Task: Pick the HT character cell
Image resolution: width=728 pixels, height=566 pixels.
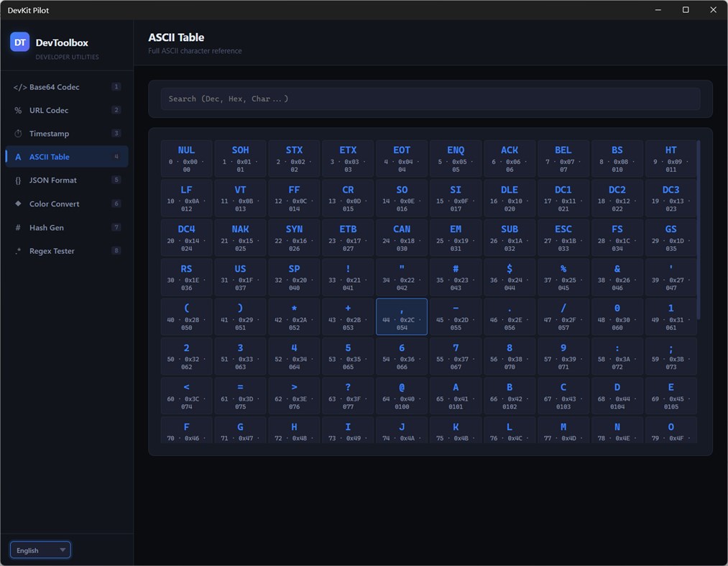Action: tap(671, 158)
